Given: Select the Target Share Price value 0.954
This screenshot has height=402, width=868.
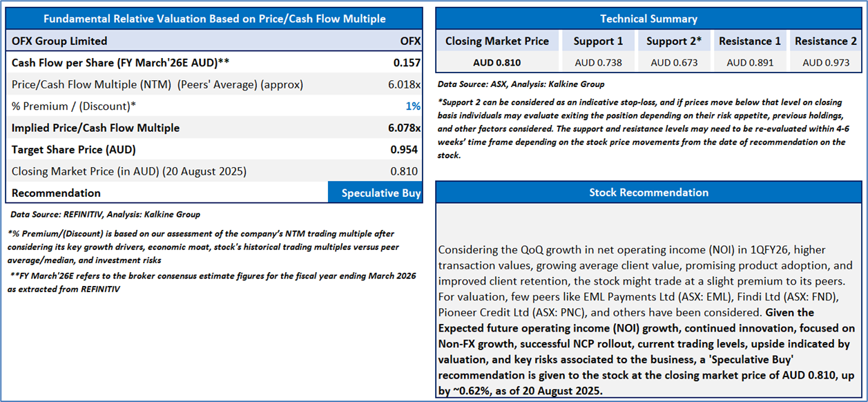Looking at the screenshot, I should tap(405, 150).
